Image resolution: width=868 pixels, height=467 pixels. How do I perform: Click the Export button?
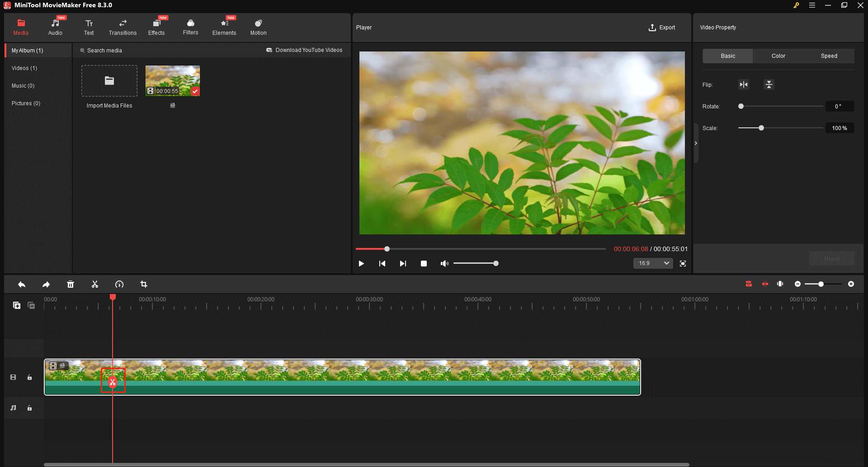662,28
